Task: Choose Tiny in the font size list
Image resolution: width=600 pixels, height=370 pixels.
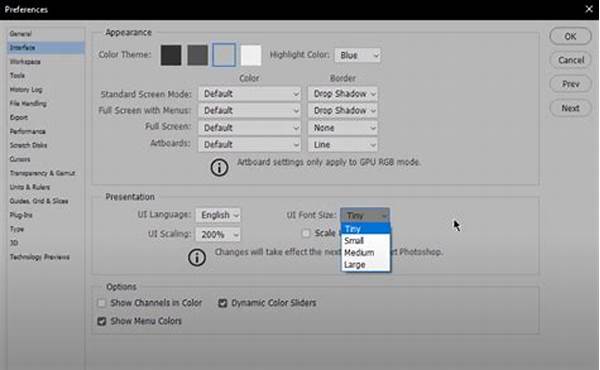Action: click(366, 229)
